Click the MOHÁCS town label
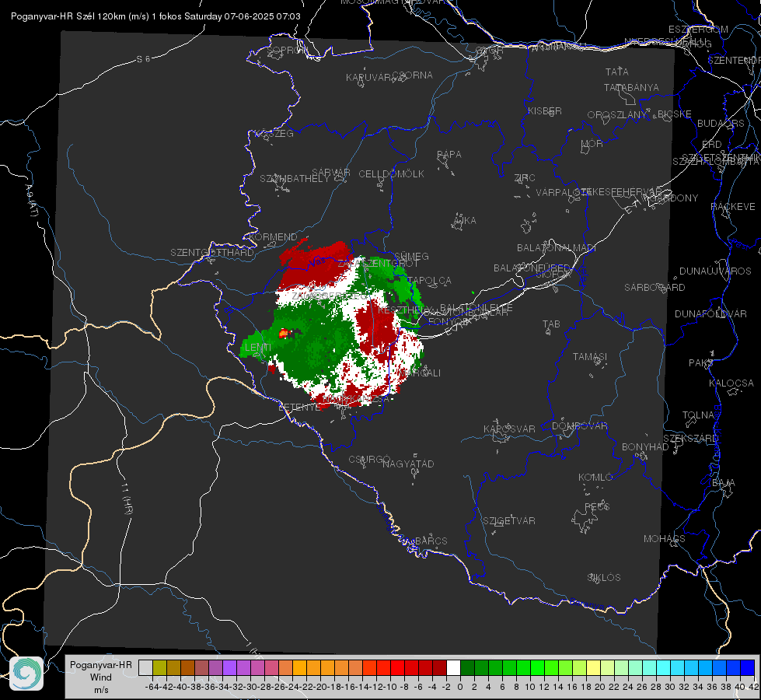 pos(664,539)
